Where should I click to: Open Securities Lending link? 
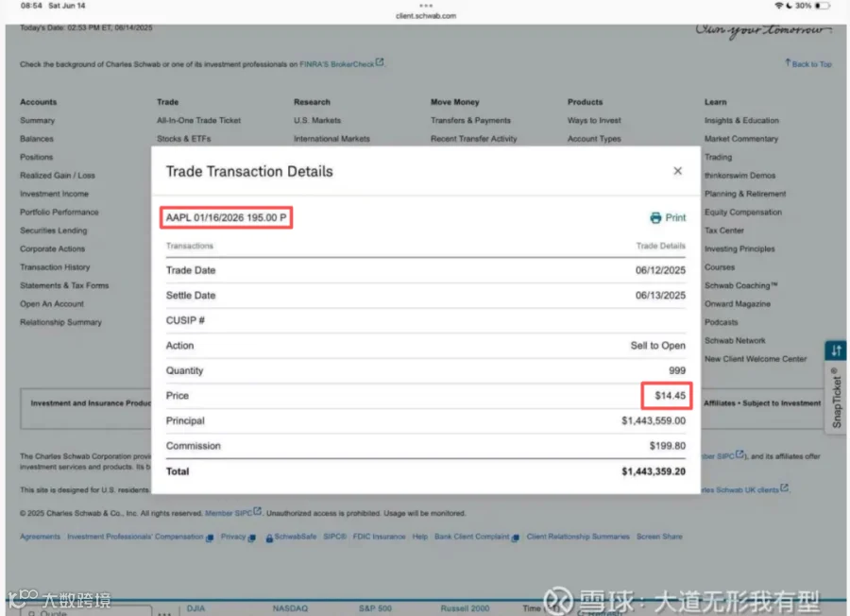tap(53, 231)
